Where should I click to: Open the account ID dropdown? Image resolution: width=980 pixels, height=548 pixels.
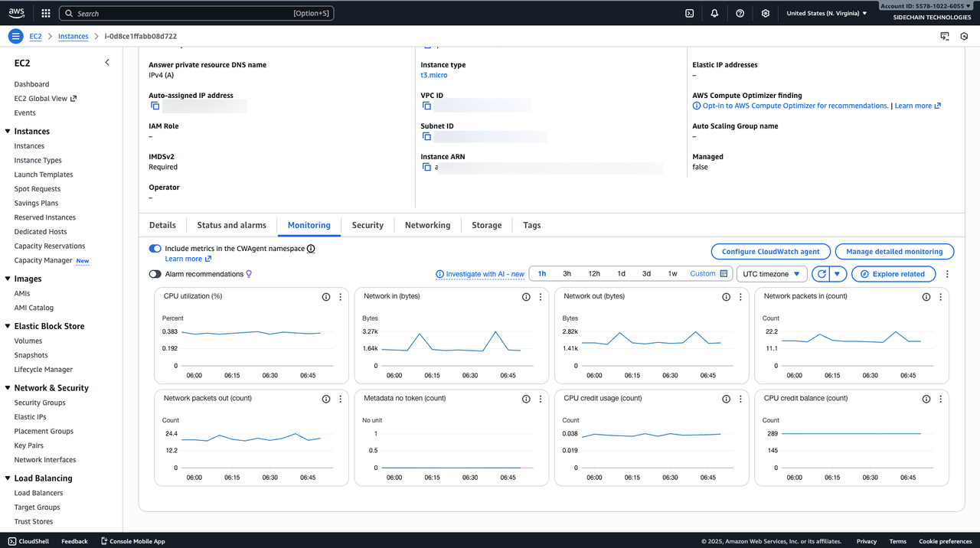[x=926, y=5]
